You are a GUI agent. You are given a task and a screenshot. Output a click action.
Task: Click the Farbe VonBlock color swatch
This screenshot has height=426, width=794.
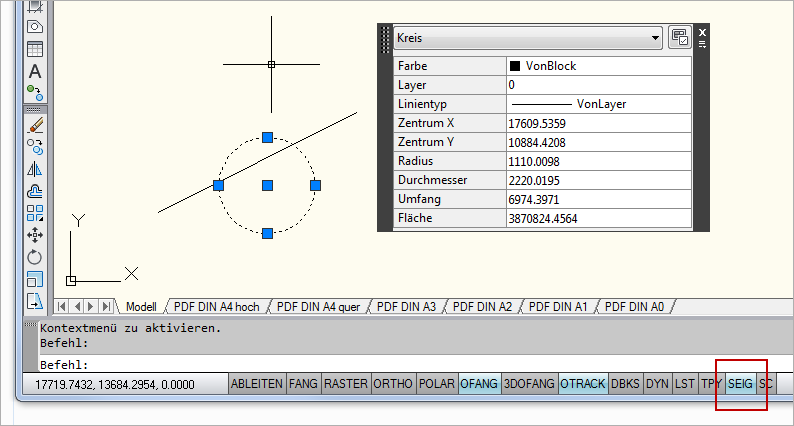coord(515,66)
